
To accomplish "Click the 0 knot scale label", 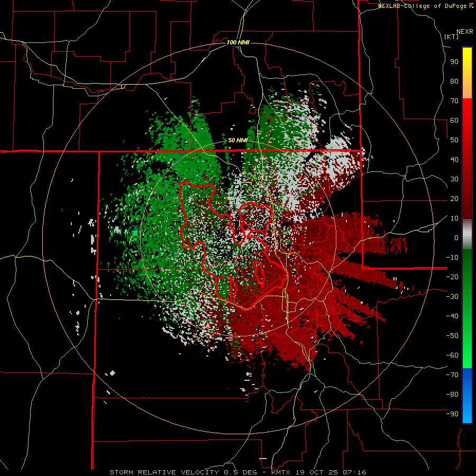I will coord(456,238).
